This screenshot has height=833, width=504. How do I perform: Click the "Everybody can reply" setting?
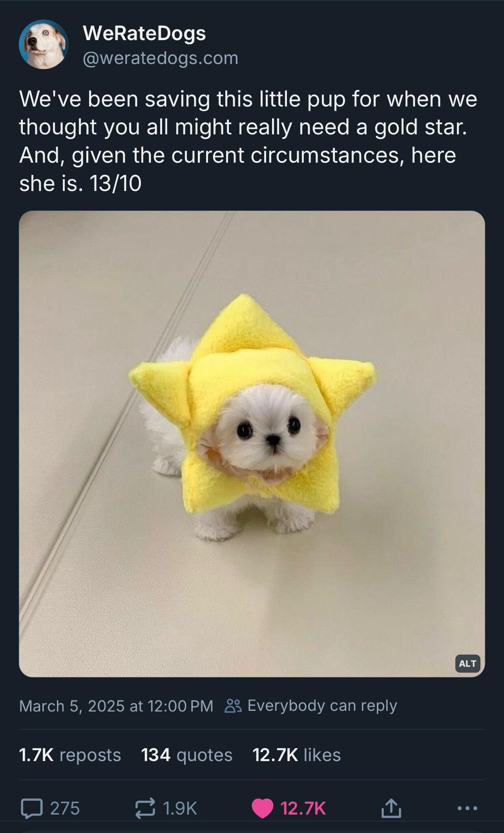point(322,706)
